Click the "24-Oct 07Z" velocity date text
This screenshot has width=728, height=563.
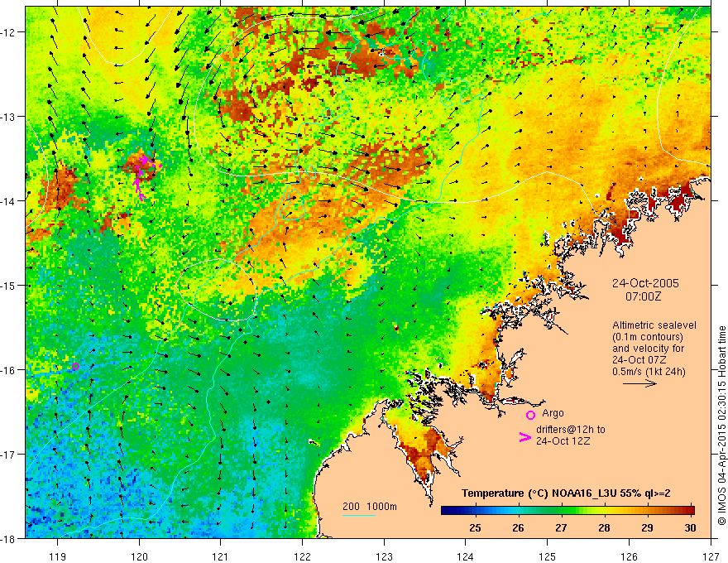639,360
